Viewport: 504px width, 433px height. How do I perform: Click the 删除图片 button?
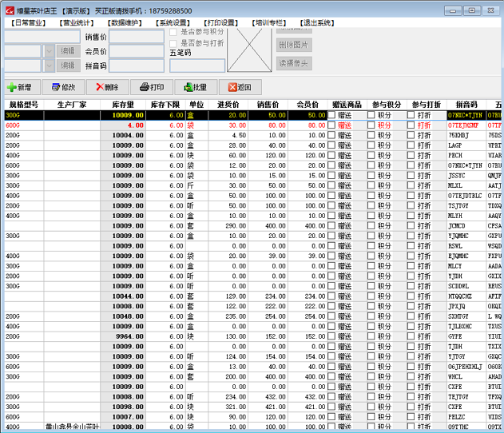pyautogui.click(x=294, y=45)
